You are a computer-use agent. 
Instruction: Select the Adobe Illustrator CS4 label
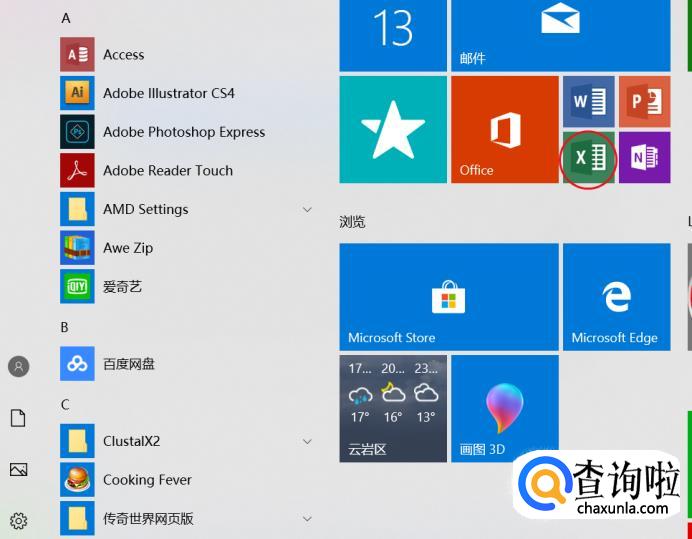click(169, 93)
